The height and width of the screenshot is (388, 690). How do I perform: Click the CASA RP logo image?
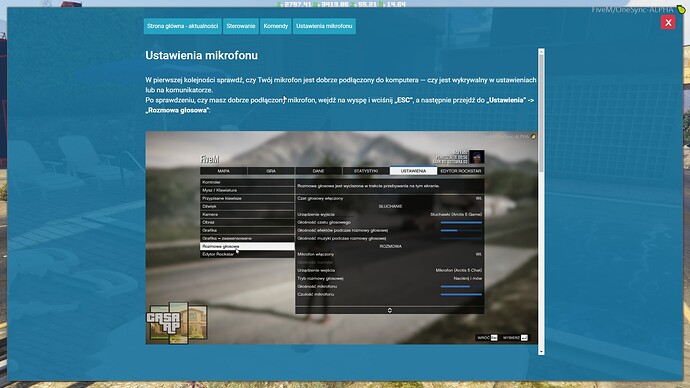[176, 322]
